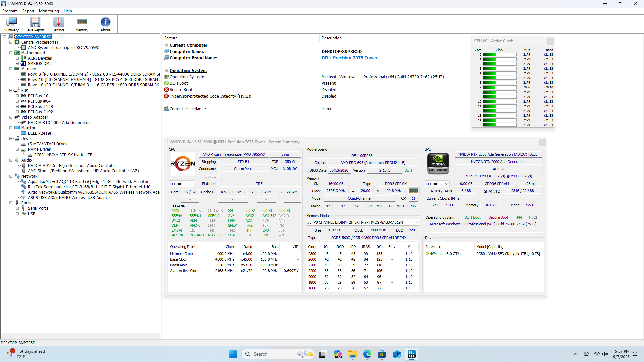Image resolution: width=644 pixels, height=362 pixels.
Task: Click the Ryzen CPU logo
Action: (182, 164)
